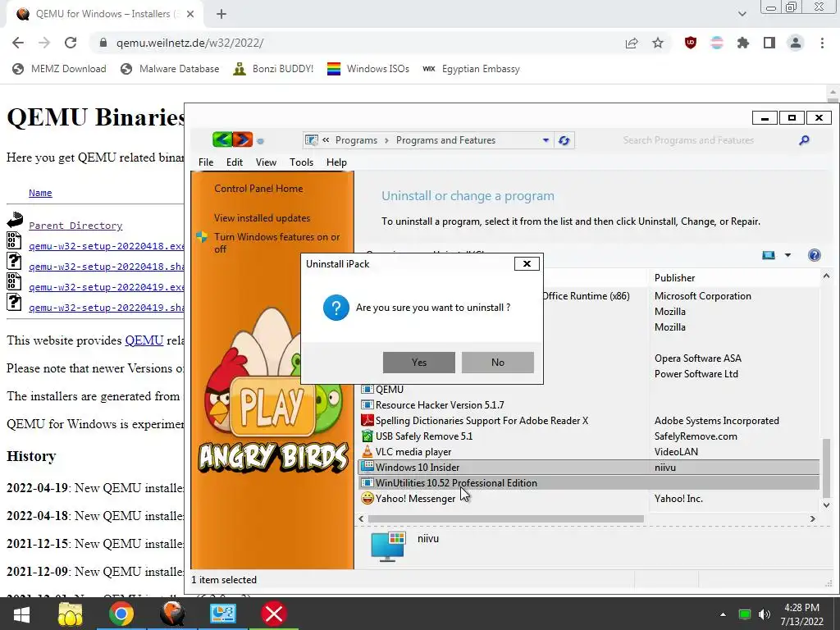This screenshot has width=840, height=630.
Task: Click the Programs breadcrumb
Action: click(356, 140)
